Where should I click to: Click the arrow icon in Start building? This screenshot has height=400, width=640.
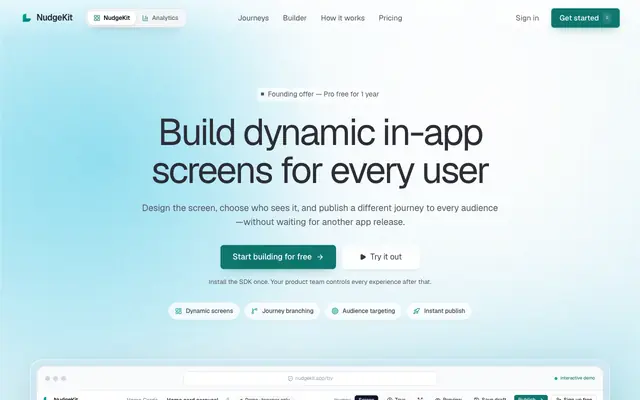(x=320, y=257)
